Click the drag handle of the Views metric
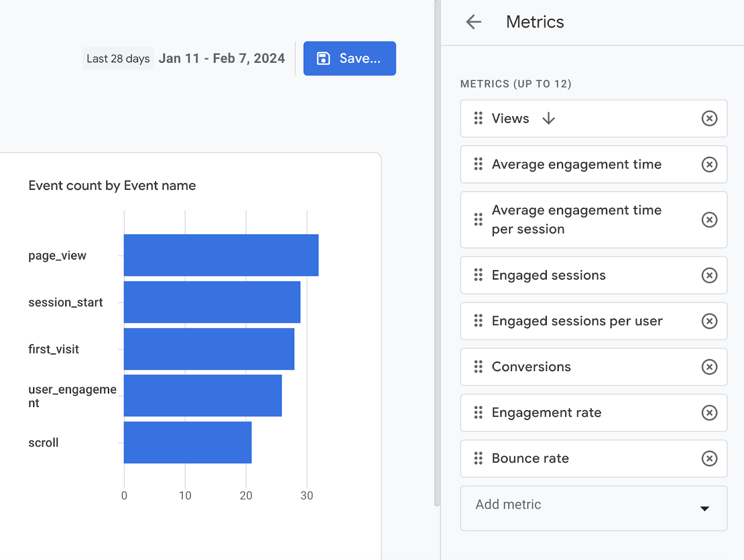Image resolution: width=744 pixels, height=560 pixels. coord(478,119)
